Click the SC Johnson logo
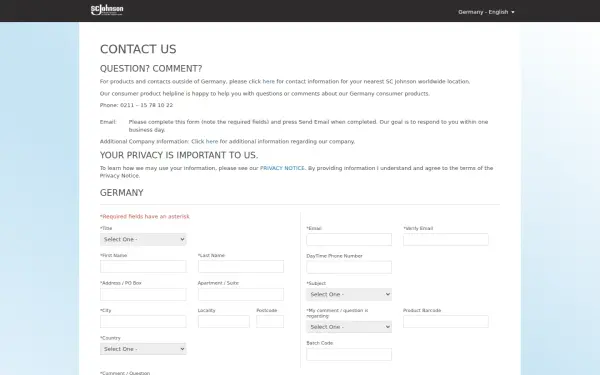Viewport: 600px width, 375px height. click(107, 10)
